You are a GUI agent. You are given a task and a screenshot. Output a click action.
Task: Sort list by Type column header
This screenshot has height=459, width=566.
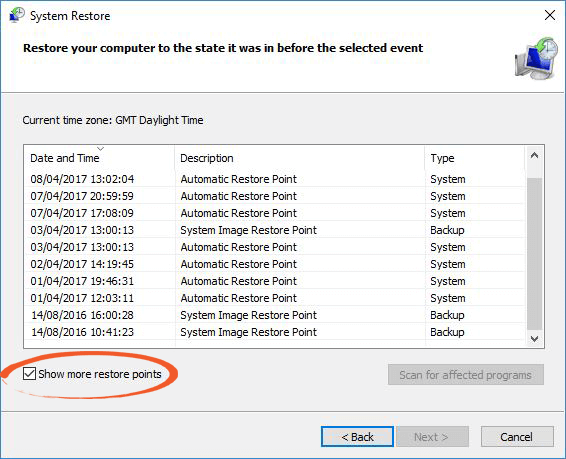tap(475, 158)
